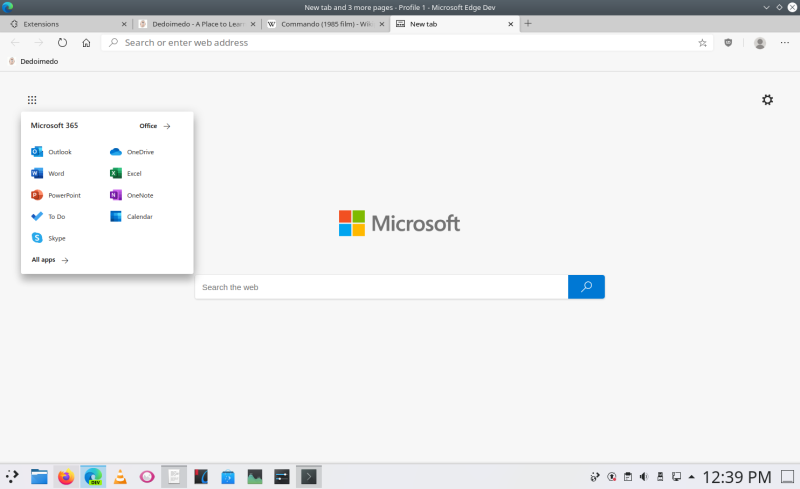Open All apps link

[x=50, y=260]
